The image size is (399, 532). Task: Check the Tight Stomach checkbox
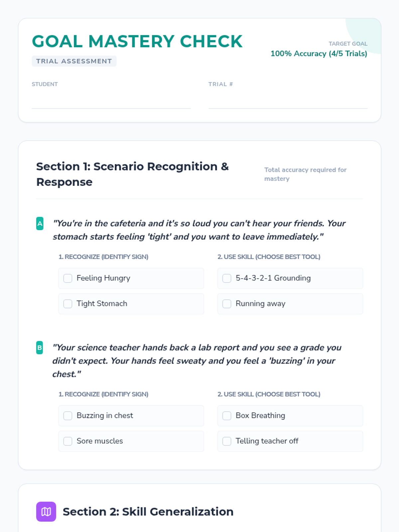pyautogui.click(x=68, y=304)
